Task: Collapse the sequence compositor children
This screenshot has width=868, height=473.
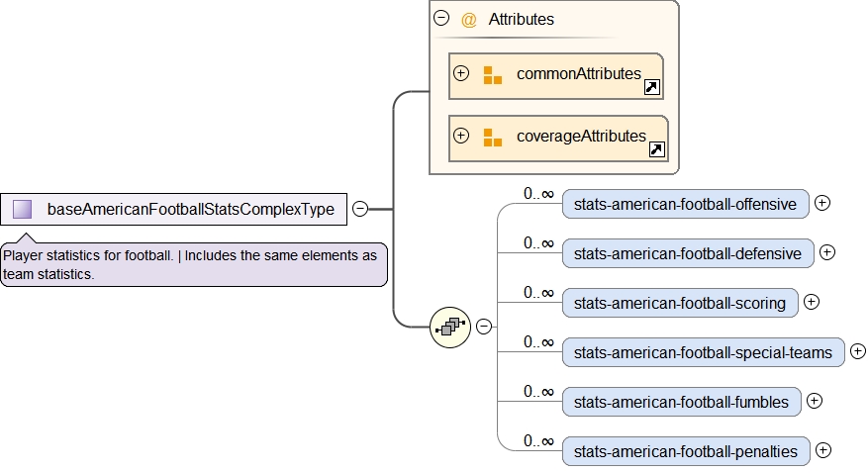Action: click(484, 327)
